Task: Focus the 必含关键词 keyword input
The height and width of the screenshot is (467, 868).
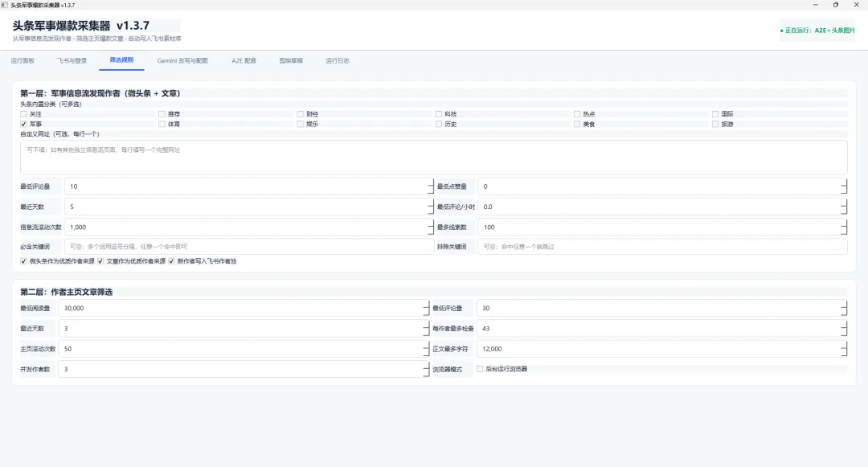Action: coord(248,247)
